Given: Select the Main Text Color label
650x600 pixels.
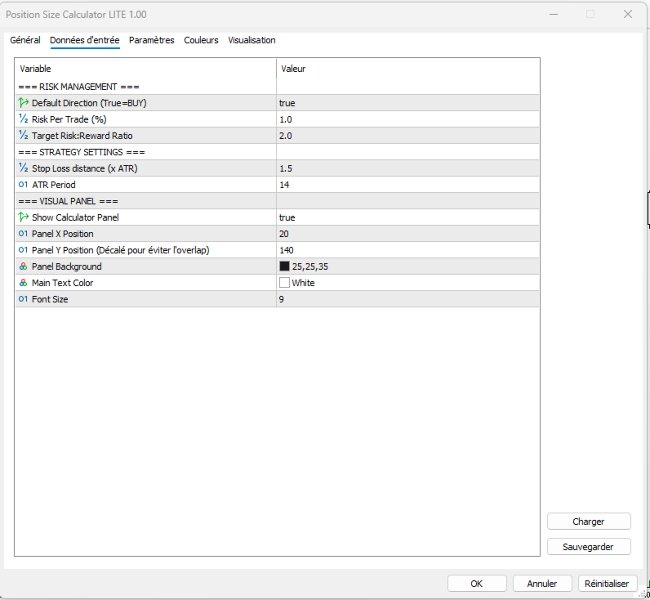Looking at the screenshot, I should 63,283.
